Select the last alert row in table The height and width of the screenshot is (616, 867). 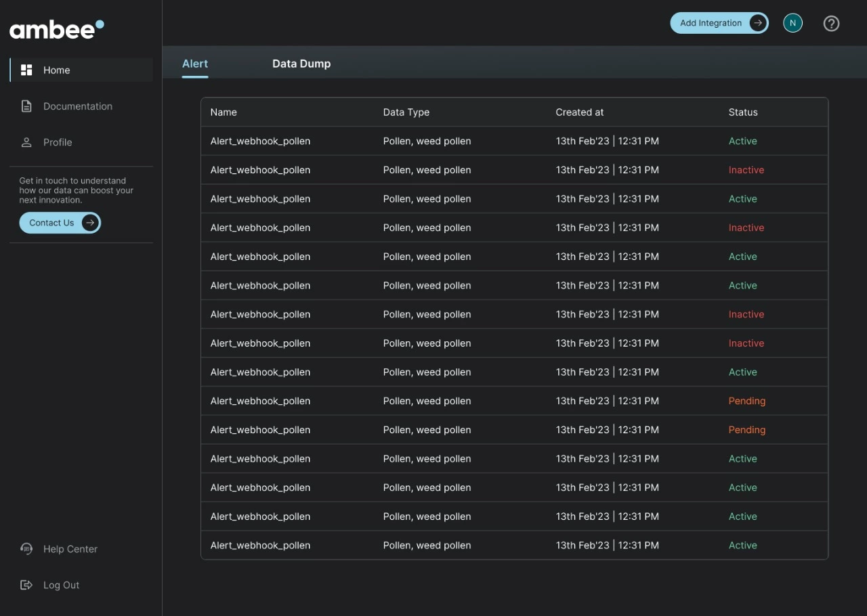point(260,546)
